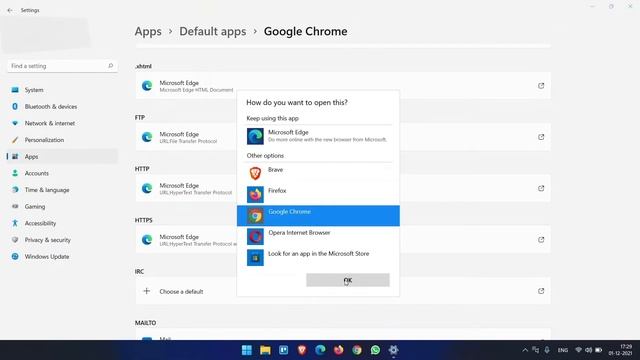This screenshot has height=360, width=640.
Task: Click the Find a setting search box
Action: (x=62, y=66)
